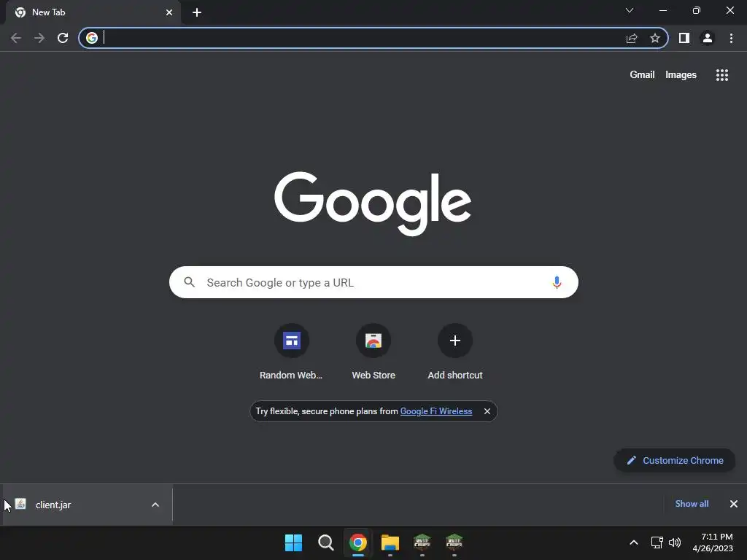Select the New Tab tab
Screen dimensions: 747x560
(93, 12)
